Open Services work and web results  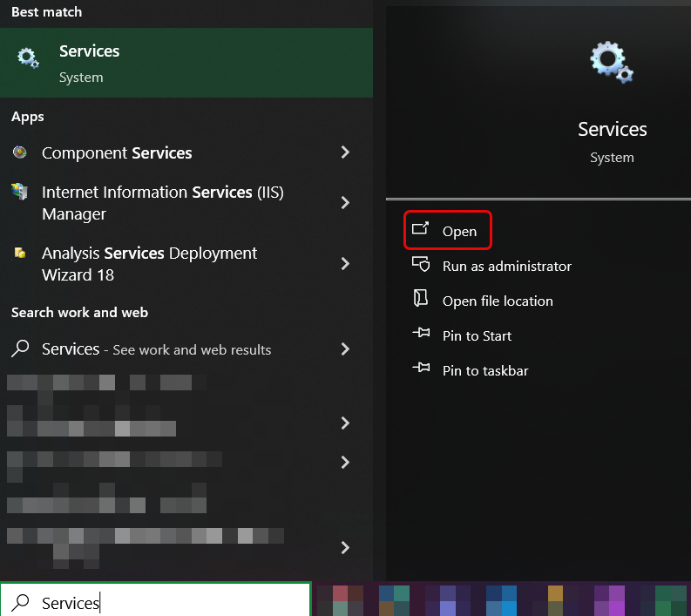(x=186, y=349)
